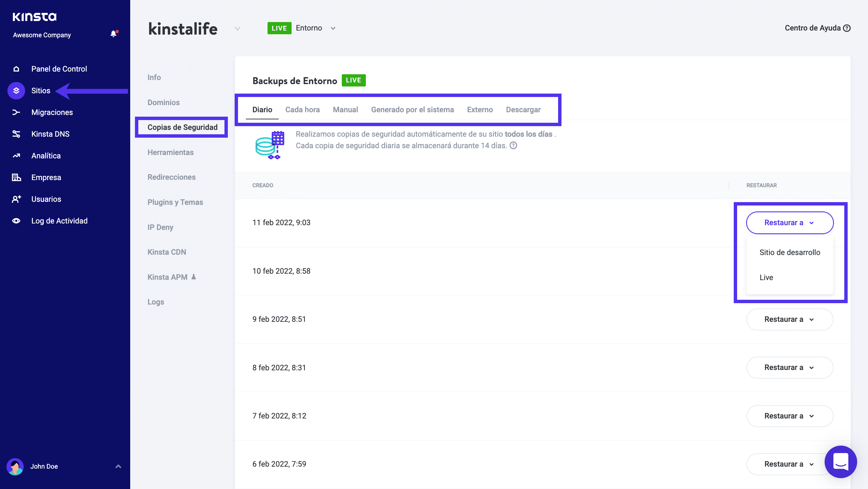Open Analítica chart icon
This screenshot has height=489, width=868.
click(x=16, y=156)
